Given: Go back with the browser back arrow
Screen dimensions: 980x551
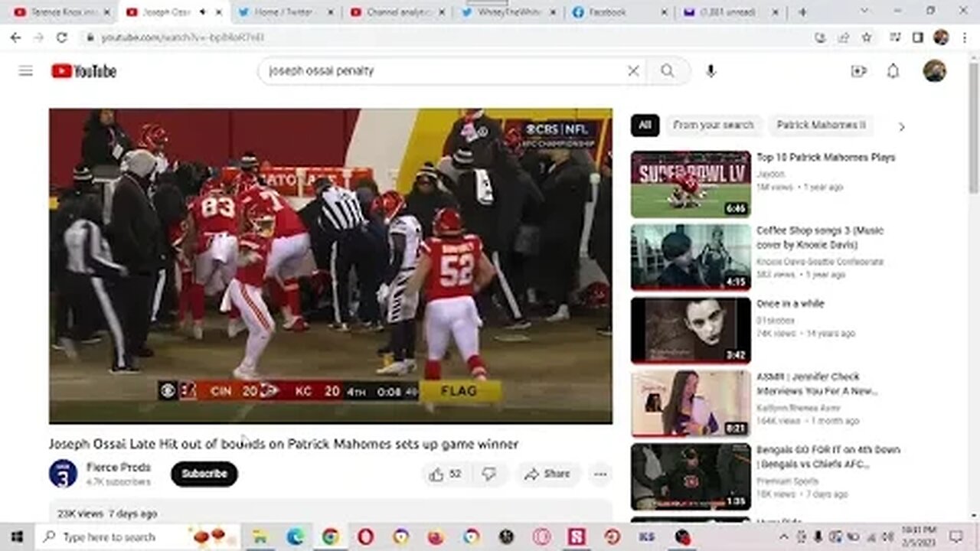Looking at the screenshot, I should [15, 37].
